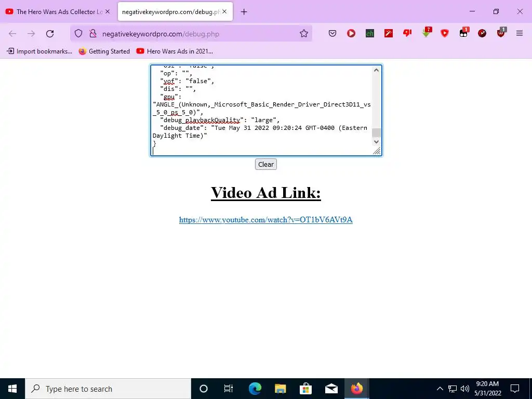Go forward to the next page
Image resolution: width=532 pixels, height=399 pixels.
[31, 34]
